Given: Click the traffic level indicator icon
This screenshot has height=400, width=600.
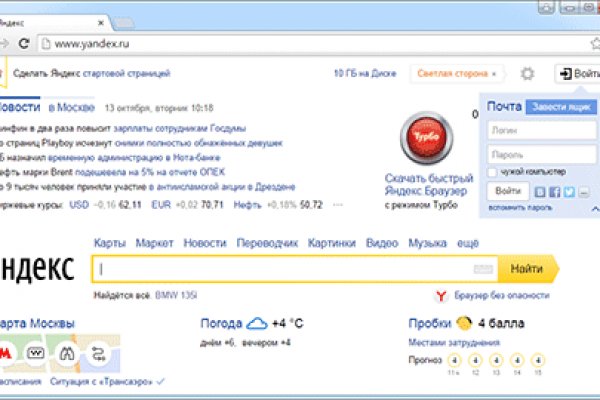Looking at the screenshot, I should [x=464, y=323].
